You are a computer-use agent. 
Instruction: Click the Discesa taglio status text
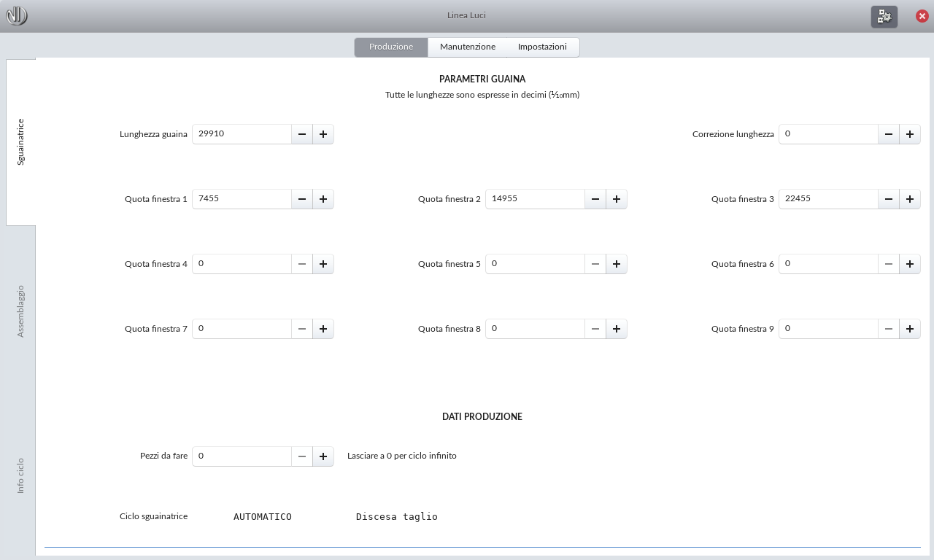point(397,517)
